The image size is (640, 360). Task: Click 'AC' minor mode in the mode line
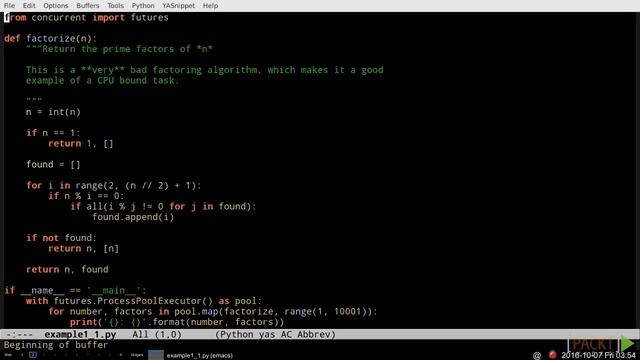(x=286, y=334)
